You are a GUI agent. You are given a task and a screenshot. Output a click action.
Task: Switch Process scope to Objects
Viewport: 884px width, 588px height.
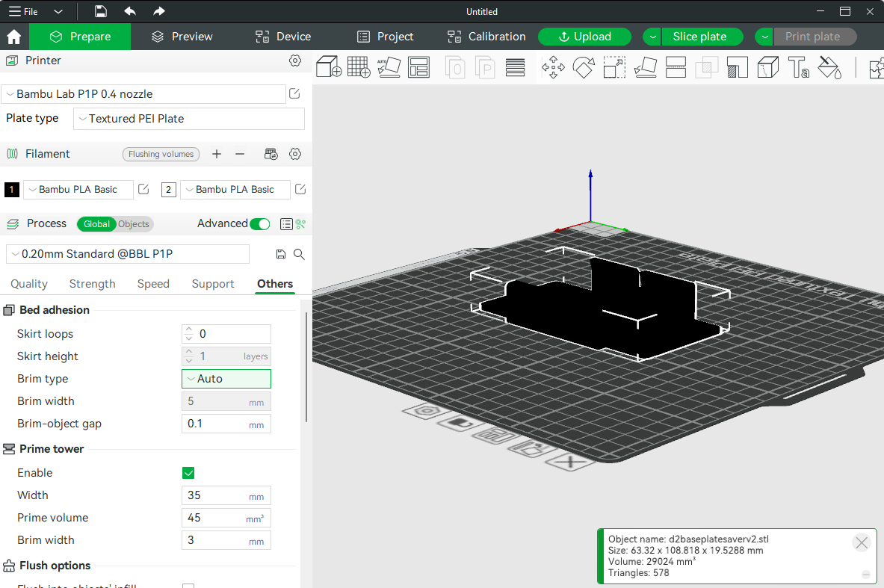[134, 224]
